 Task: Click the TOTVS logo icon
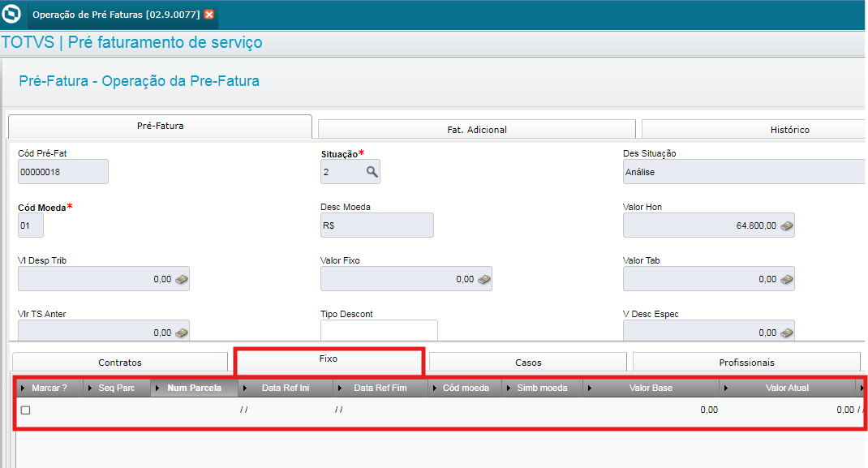point(11,14)
